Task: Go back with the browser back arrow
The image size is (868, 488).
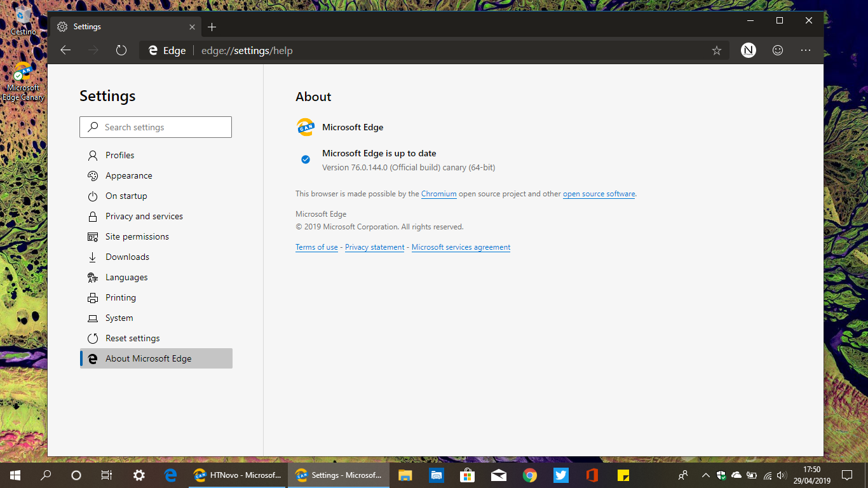Action: 65,50
